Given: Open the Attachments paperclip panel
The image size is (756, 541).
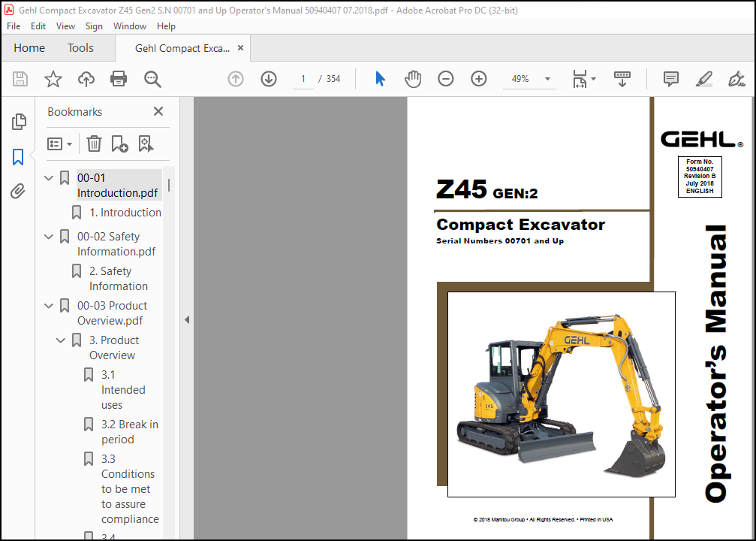Looking at the screenshot, I should tap(18, 191).
